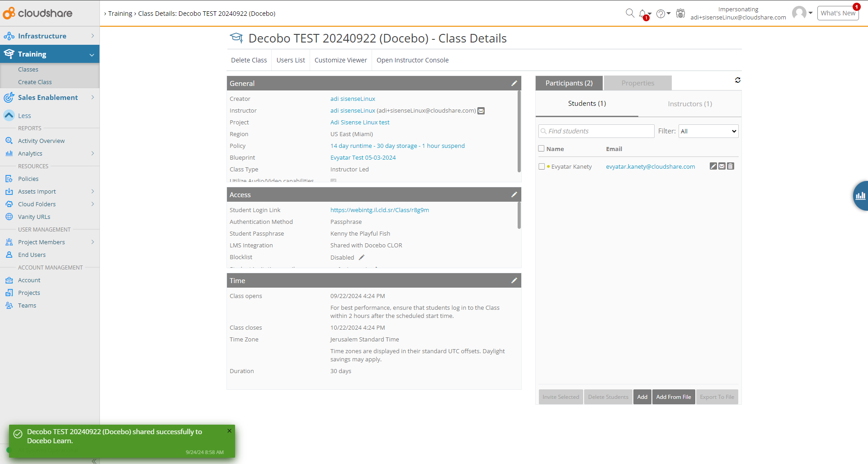This screenshot has width=868, height=464.
Task: Collapse the Training menu
Action: coord(50,54)
